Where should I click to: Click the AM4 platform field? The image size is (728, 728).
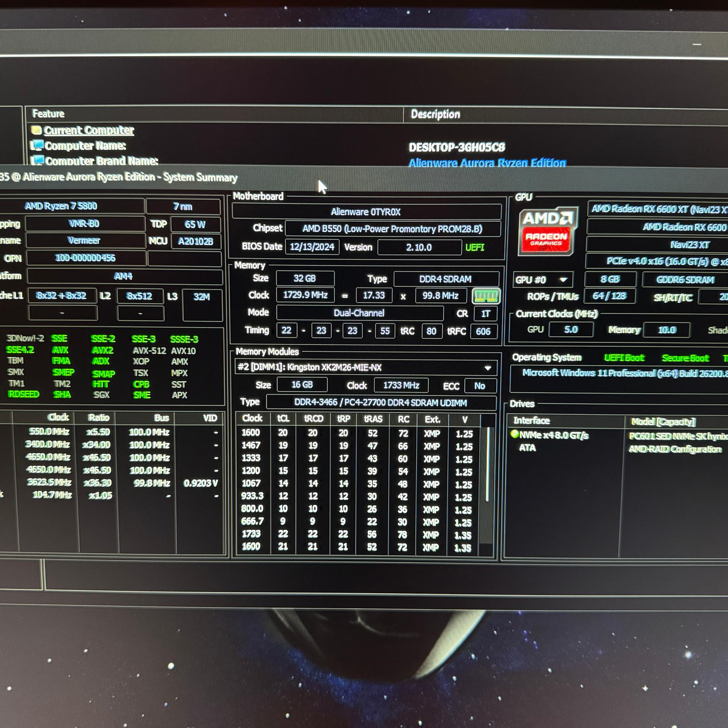pyautogui.click(x=124, y=277)
